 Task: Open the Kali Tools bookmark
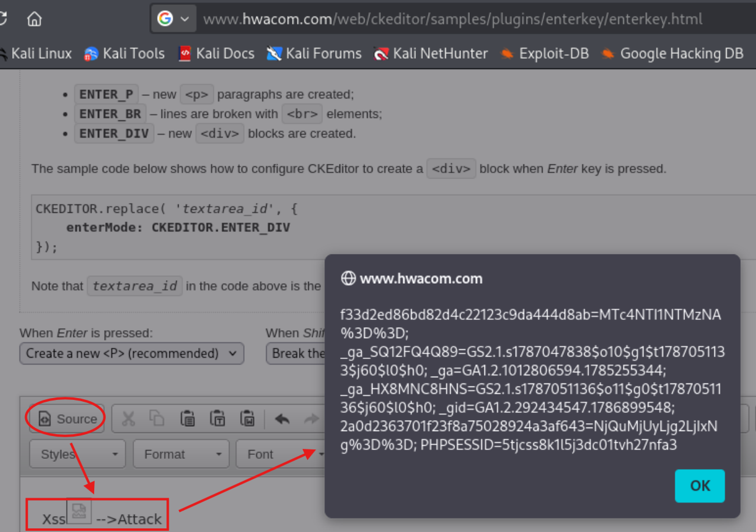coord(124,54)
